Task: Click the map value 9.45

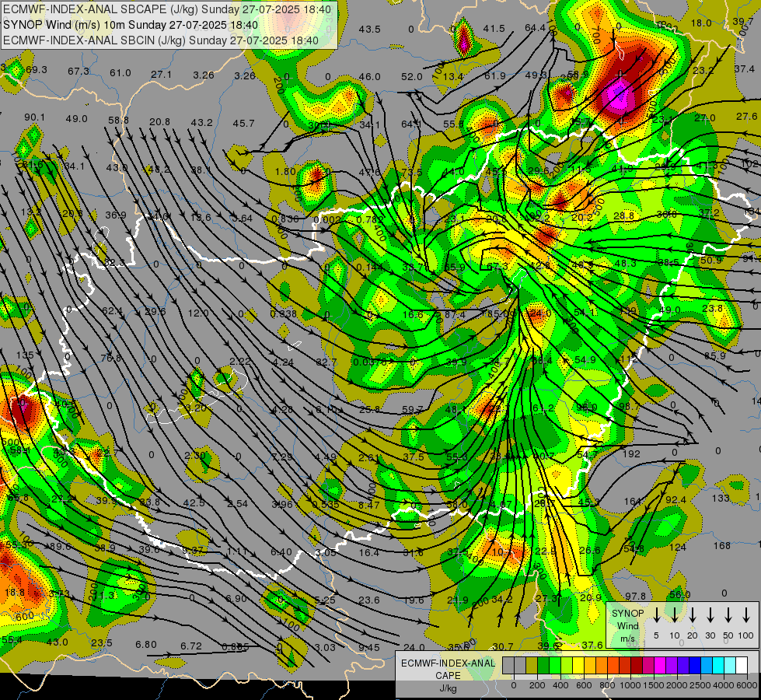Action: pos(369,647)
